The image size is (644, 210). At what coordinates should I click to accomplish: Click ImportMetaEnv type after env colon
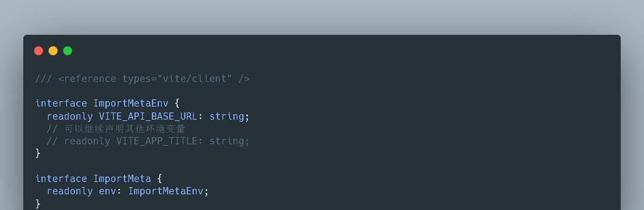tap(166, 191)
